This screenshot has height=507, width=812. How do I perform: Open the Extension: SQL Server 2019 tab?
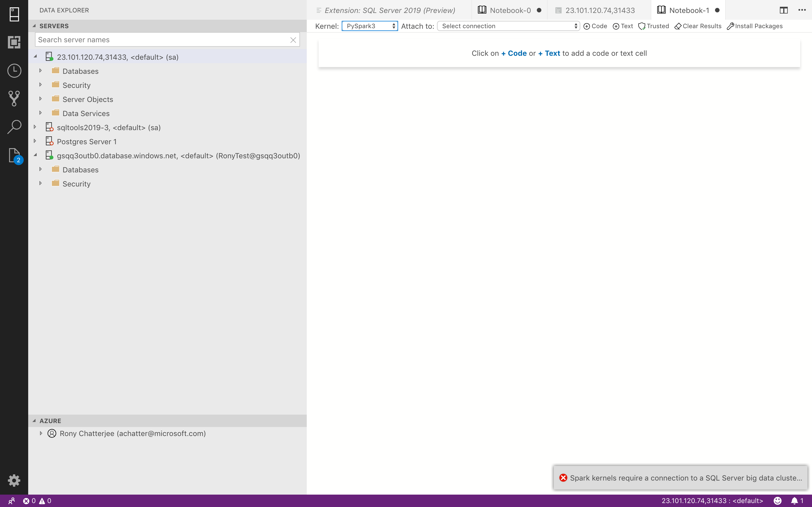click(x=389, y=10)
